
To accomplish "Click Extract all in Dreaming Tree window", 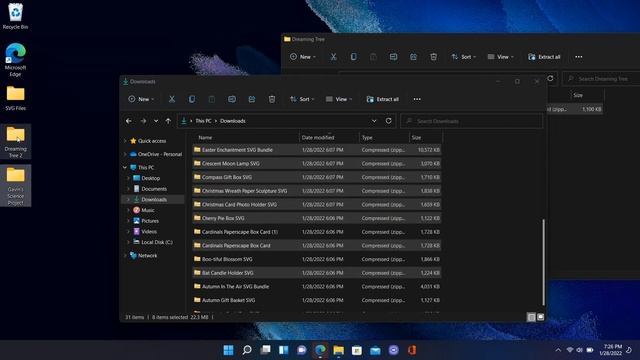I will tap(544, 57).
